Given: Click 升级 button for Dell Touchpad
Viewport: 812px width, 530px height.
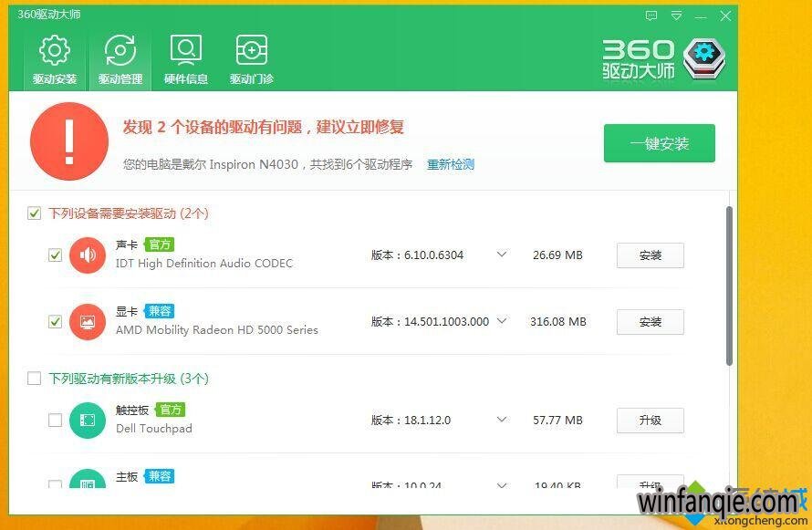Looking at the screenshot, I should [650, 421].
